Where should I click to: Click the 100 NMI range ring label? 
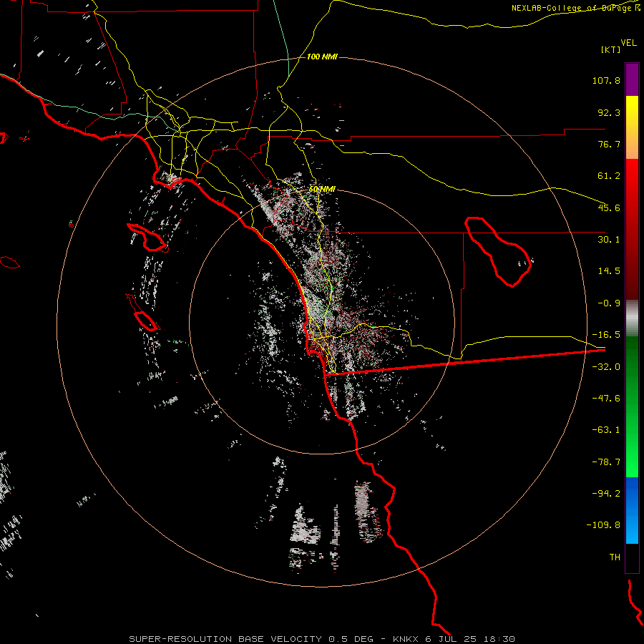point(322,57)
